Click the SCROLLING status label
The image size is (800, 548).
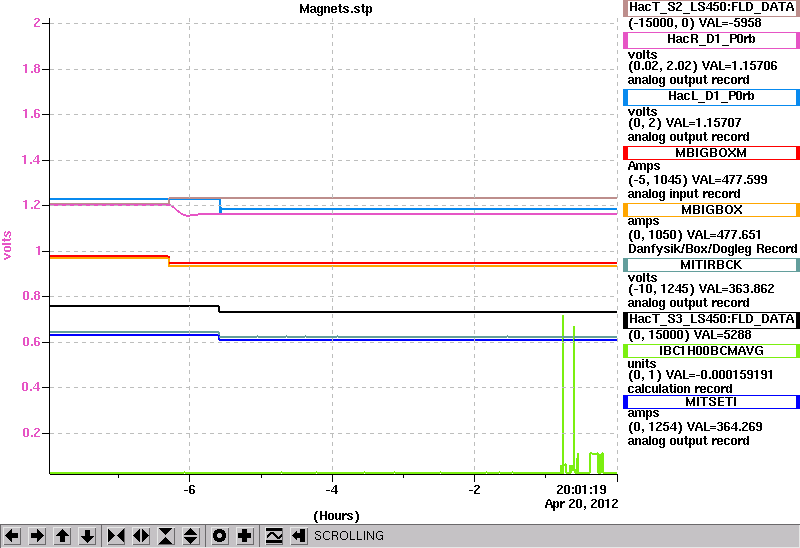348,536
